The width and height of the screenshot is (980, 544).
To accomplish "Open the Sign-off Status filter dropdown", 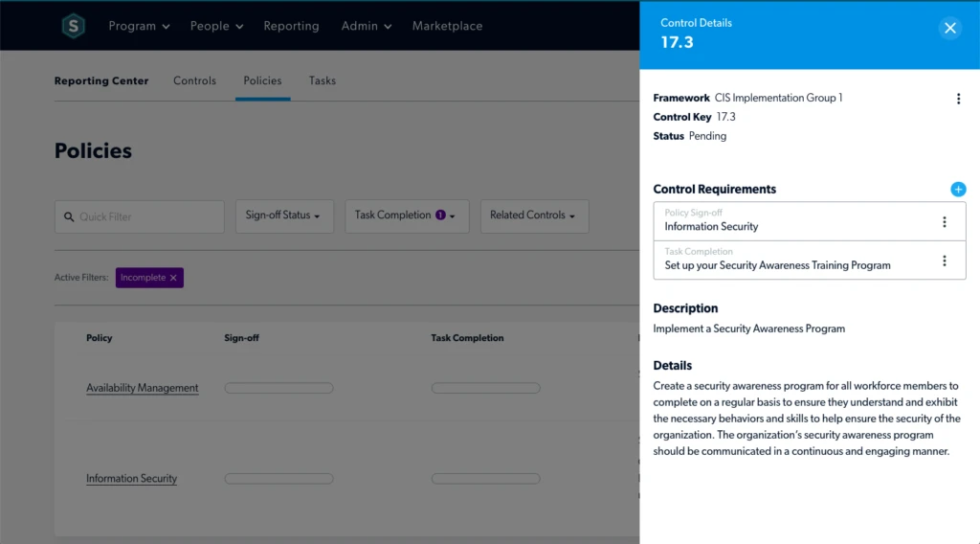I will click(284, 216).
